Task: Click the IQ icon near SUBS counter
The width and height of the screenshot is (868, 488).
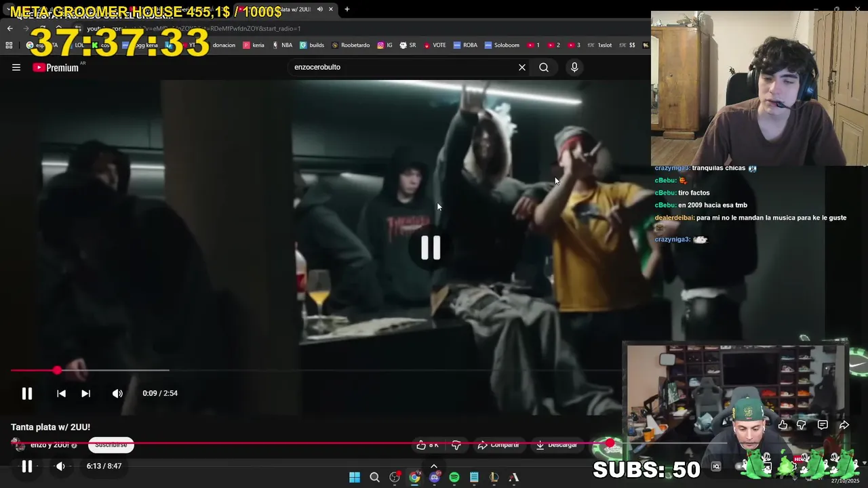Action: (716, 466)
